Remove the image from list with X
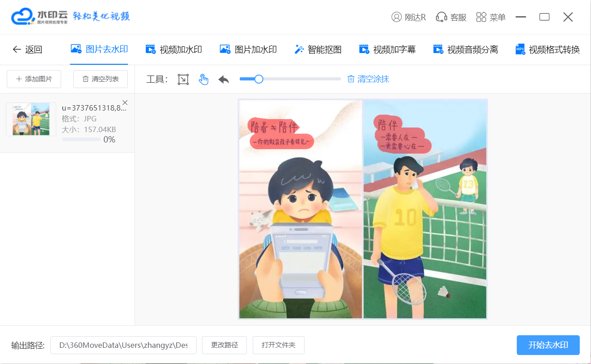Image resolution: width=591 pixels, height=364 pixels. (125, 102)
